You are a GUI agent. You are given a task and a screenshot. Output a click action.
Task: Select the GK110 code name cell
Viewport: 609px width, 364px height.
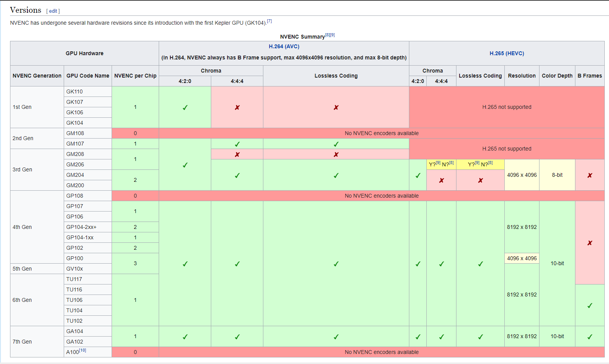click(x=88, y=91)
